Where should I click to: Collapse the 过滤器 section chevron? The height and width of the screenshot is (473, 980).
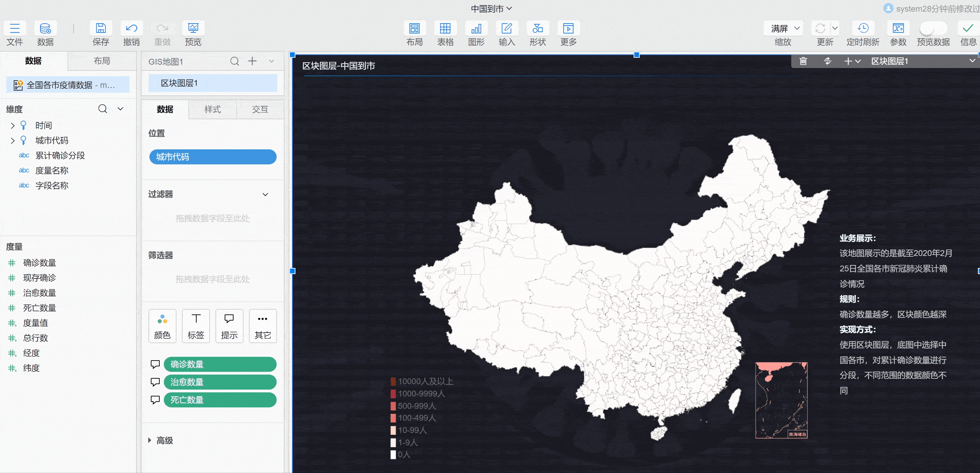[265, 194]
